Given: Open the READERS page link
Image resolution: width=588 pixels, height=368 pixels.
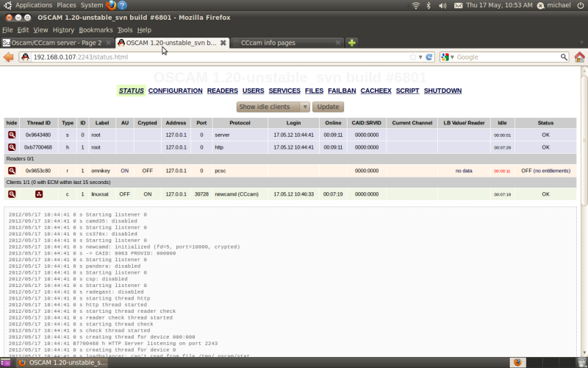Looking at the screenshot, I should (223, 91).
